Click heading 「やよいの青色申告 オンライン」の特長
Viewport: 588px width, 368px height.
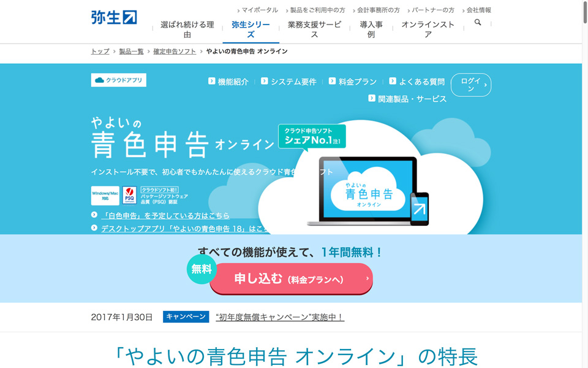295,356
